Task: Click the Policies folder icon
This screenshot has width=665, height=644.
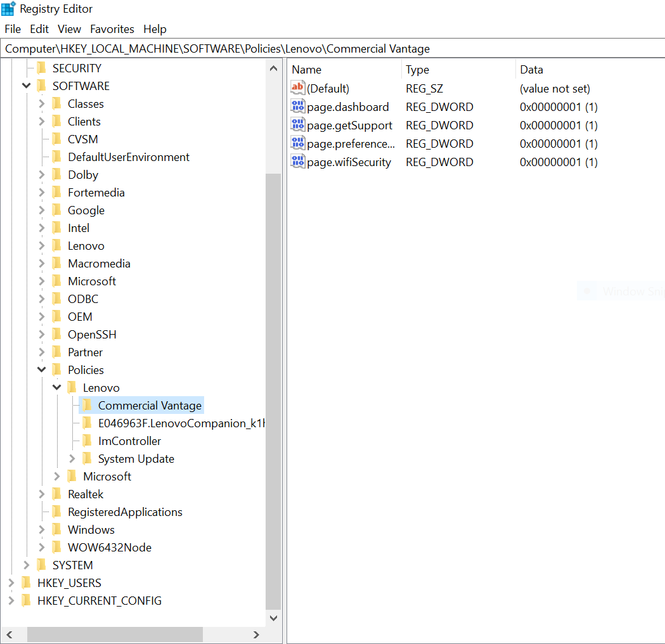Action: tap(57, 370)
